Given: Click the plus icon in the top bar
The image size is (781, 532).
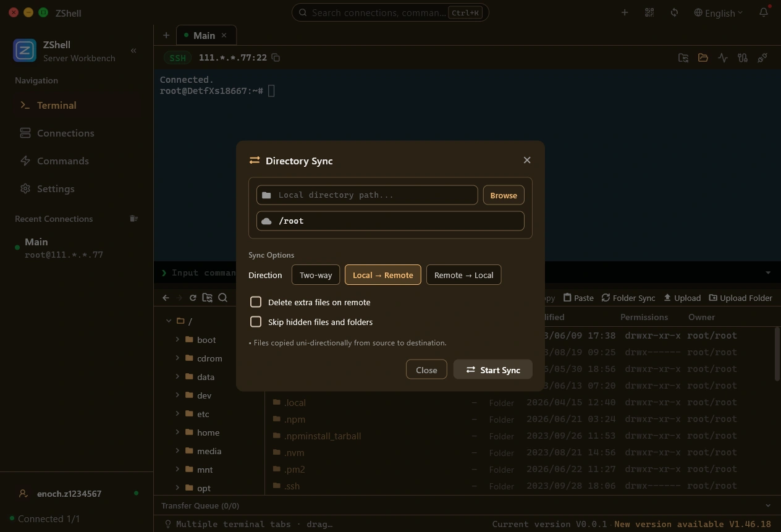Looking at the screenshot, I should tap(625, 12).
